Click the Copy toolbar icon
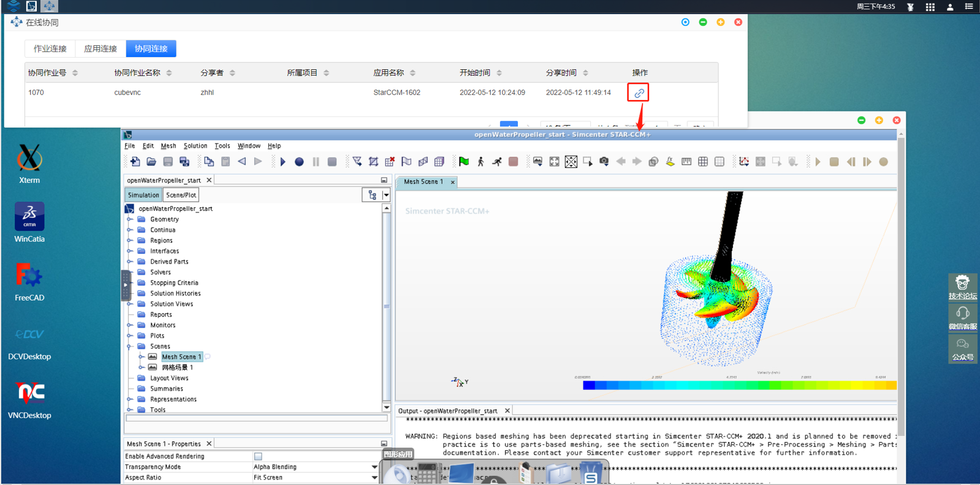Viewport: 980px width, 485px height. 209,162
